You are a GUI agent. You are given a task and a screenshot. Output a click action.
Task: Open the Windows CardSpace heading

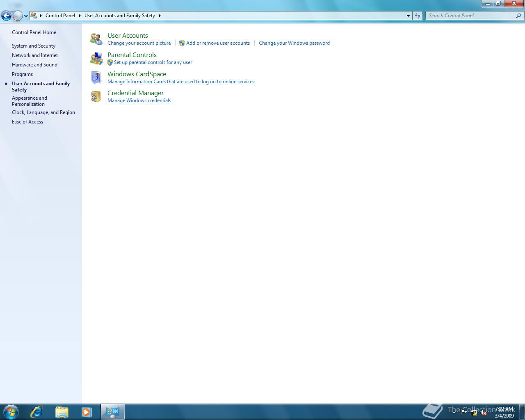[x=137, y=74]
